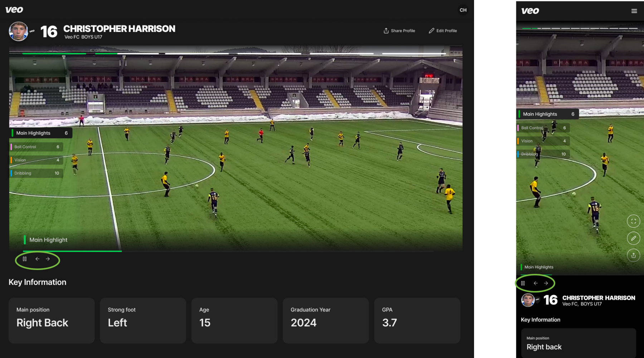Select Dribbling highlights in desktop player
The height and width of the screenshot is (358, 644).
(x=36, y=173)
